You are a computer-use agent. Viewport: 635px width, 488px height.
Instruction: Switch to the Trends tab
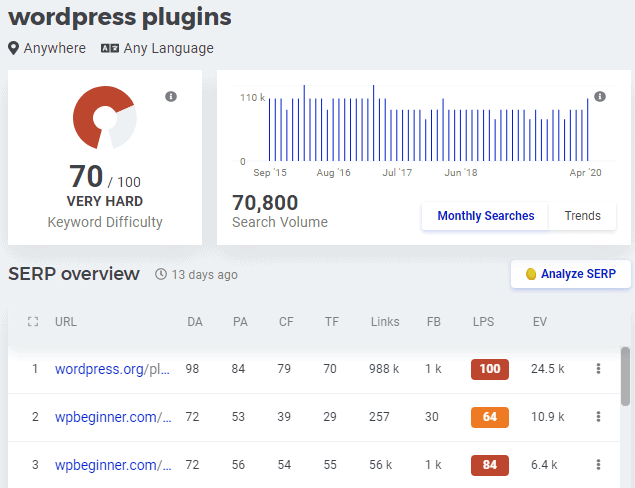click(x=582, y=216)
